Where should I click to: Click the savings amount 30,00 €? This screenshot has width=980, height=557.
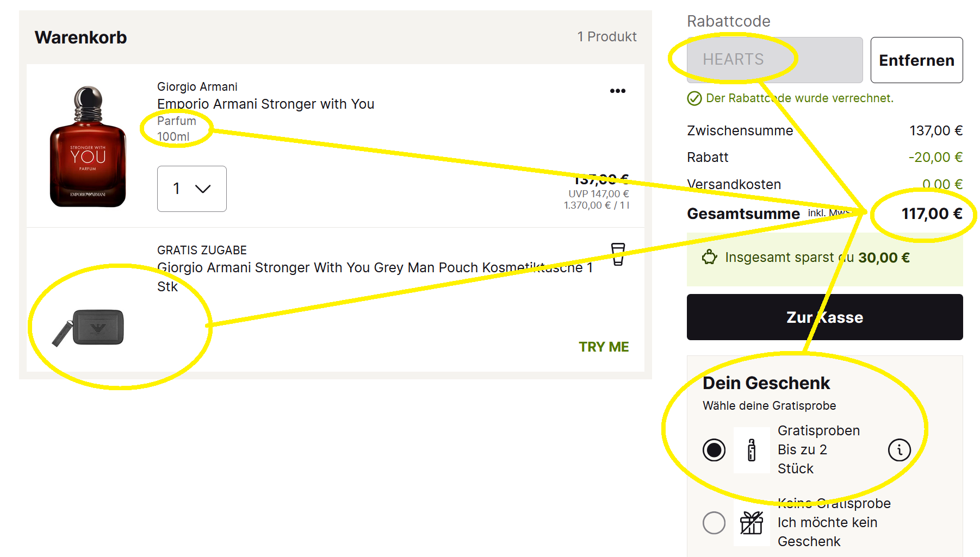click(x=884, y=258)
